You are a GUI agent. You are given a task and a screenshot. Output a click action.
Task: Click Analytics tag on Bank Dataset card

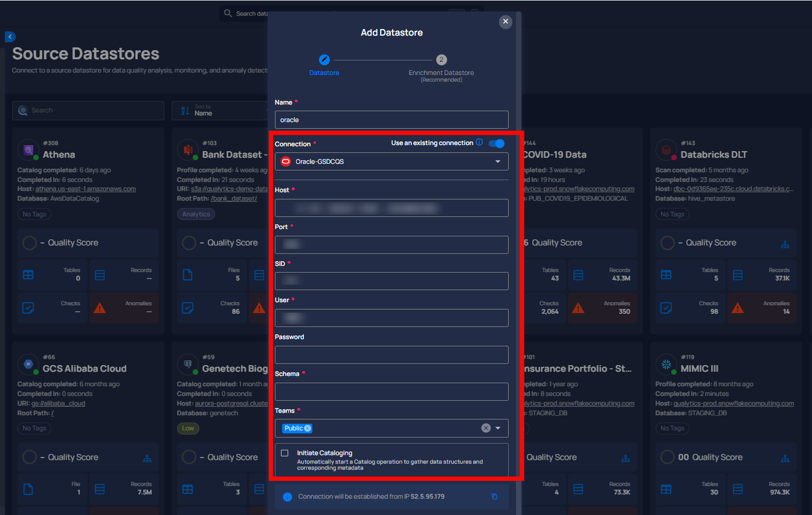click(x=196, y=214)
